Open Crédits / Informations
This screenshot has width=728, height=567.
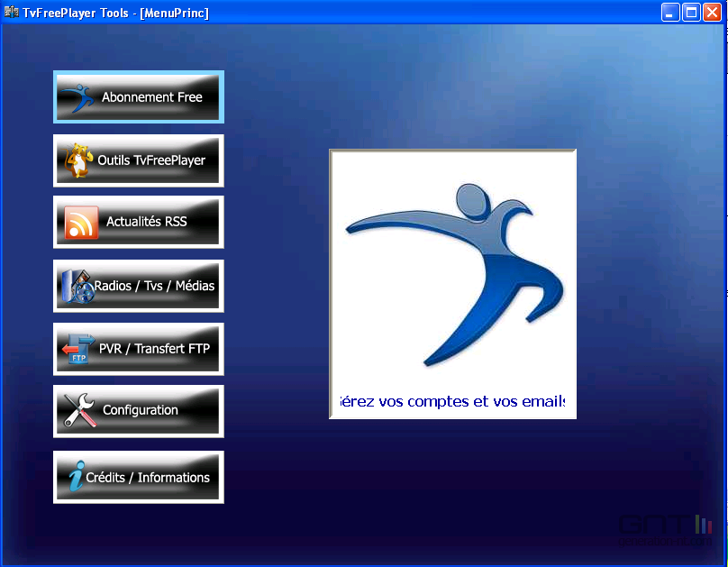point(139,478)
